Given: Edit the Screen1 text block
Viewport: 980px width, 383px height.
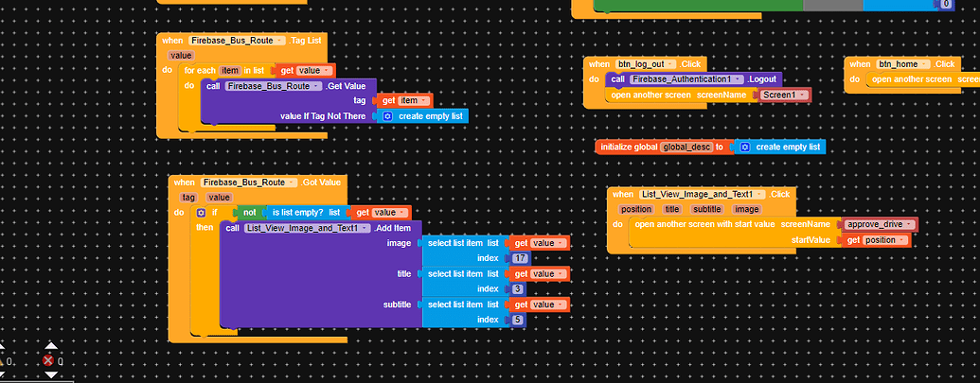Looking at the screenshot, I should (784, 95).
